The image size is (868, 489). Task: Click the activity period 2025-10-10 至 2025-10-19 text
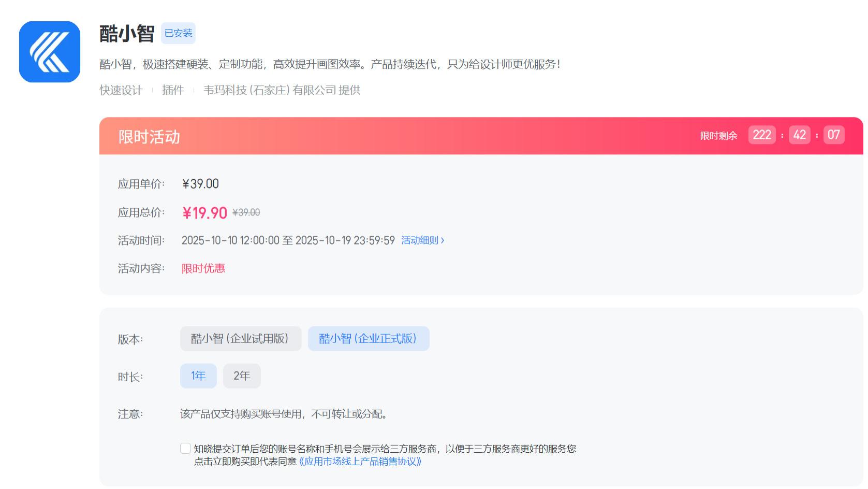click(x=288, y=240)
